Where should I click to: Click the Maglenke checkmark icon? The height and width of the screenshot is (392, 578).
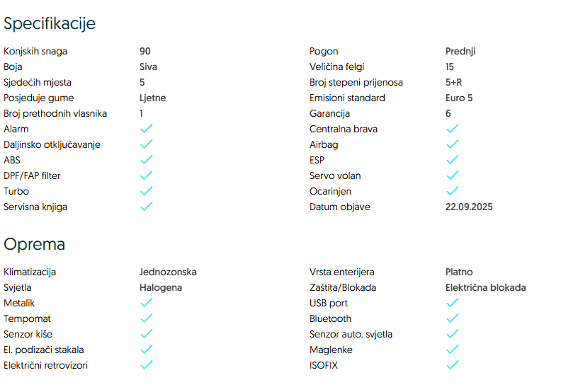[x=453, y=350]
